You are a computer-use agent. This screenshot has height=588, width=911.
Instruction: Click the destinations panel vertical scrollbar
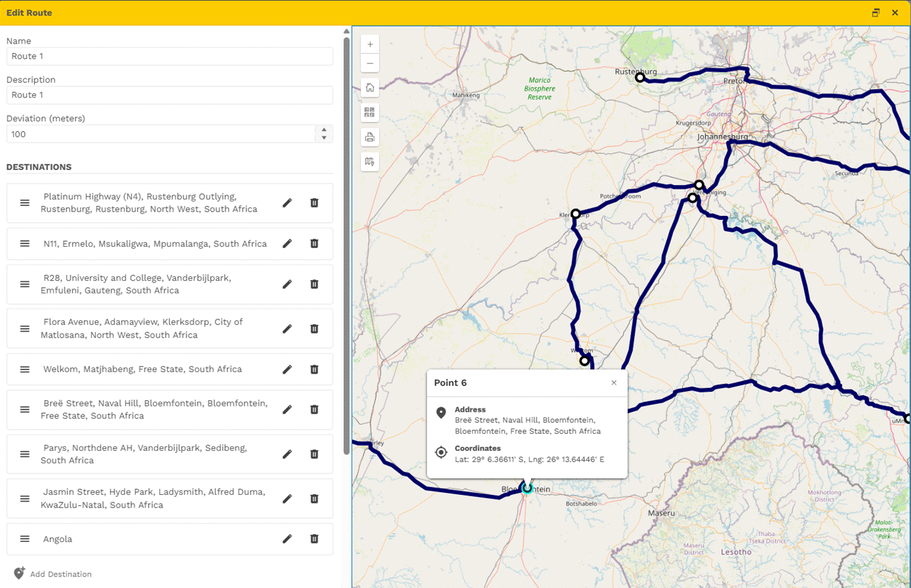pyautogui.click(x=347, y=247)
